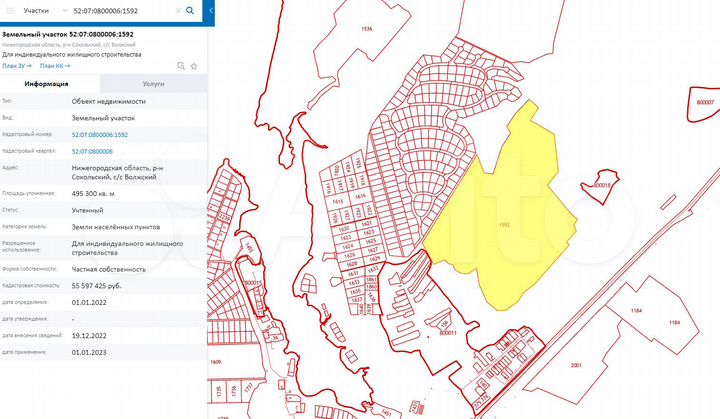
Task: Open cadastral quarter link 52:07:0800006
Action: click(x=92, y=149)
